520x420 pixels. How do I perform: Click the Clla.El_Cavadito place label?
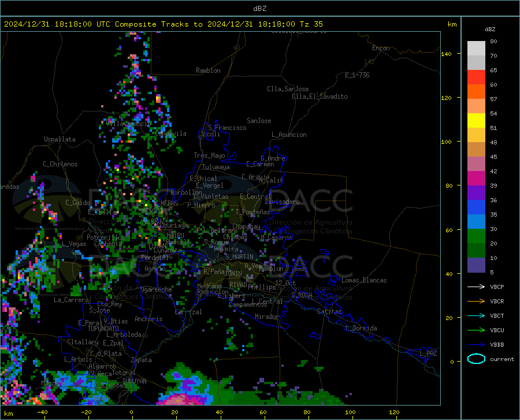[320, 96]
